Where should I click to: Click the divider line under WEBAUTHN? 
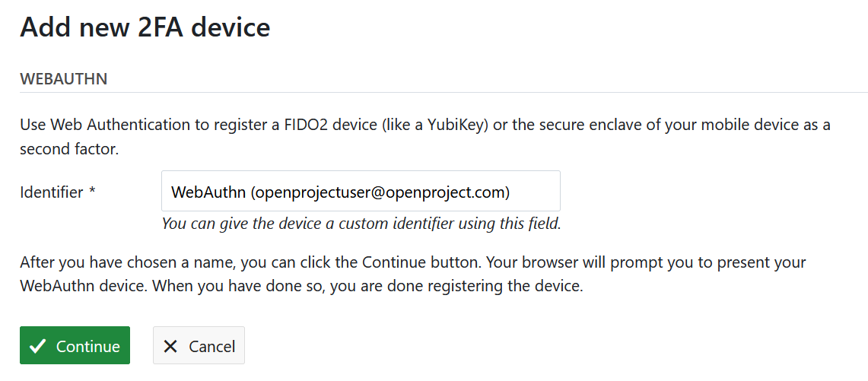coord(434,93)
